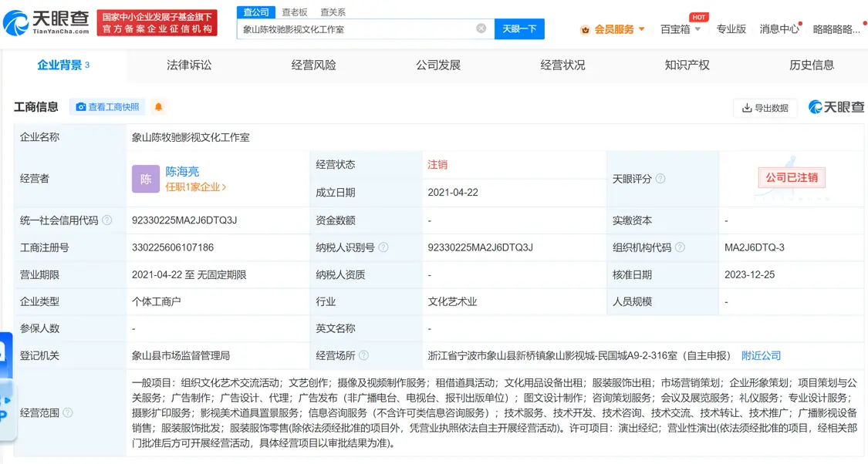Open the 会员服务 dropdown menu
The height and width of the screenshot is (464, 868).
coord(613,29)
